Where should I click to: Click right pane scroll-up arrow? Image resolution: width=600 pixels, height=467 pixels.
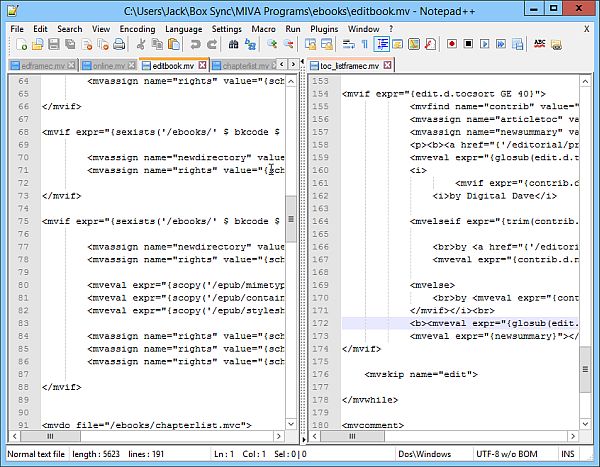(585, 82)
